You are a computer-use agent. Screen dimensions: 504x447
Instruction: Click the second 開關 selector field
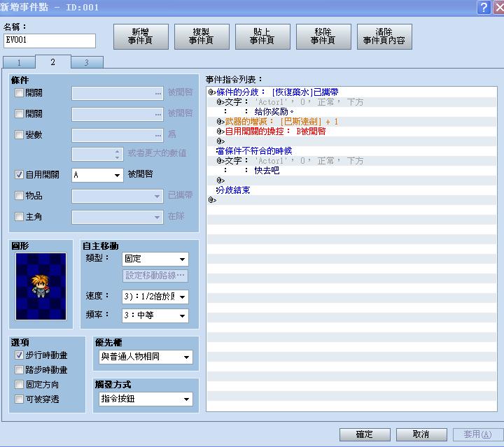(118, 114)
